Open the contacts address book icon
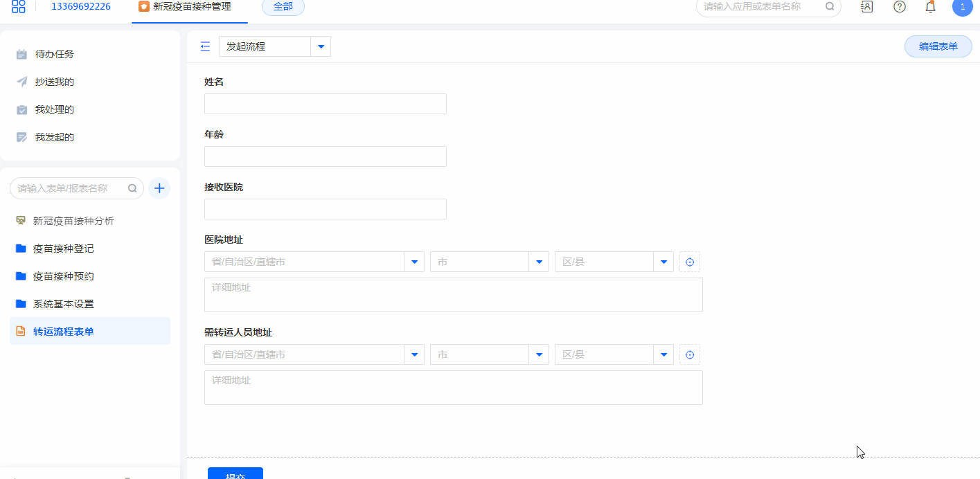 pos(866,7)
